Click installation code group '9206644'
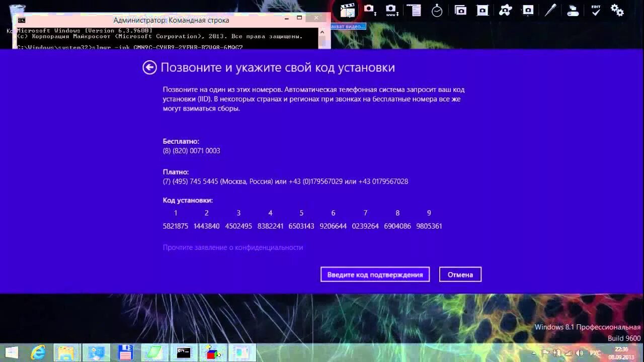Screen dimensions: 644x362 [x=333, y=226]
